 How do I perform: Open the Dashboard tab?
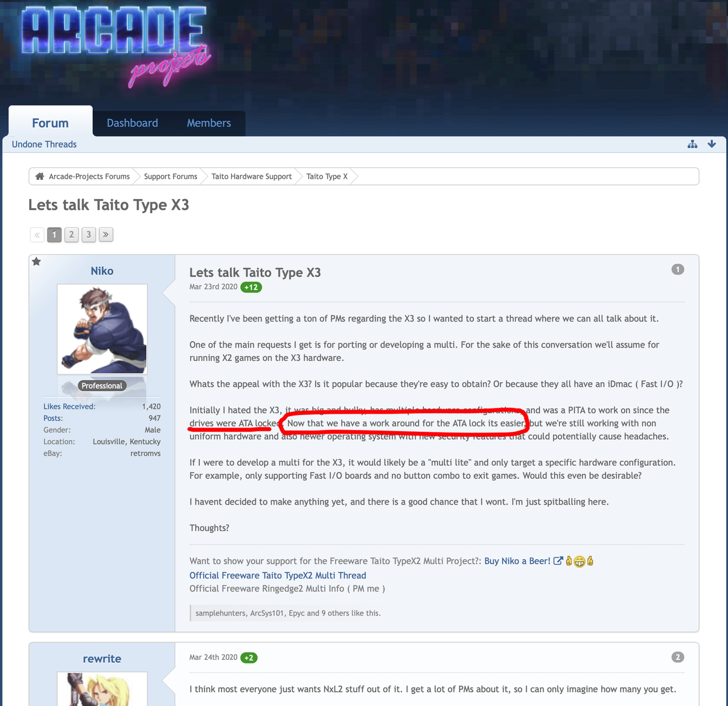[x=132, y=123]
